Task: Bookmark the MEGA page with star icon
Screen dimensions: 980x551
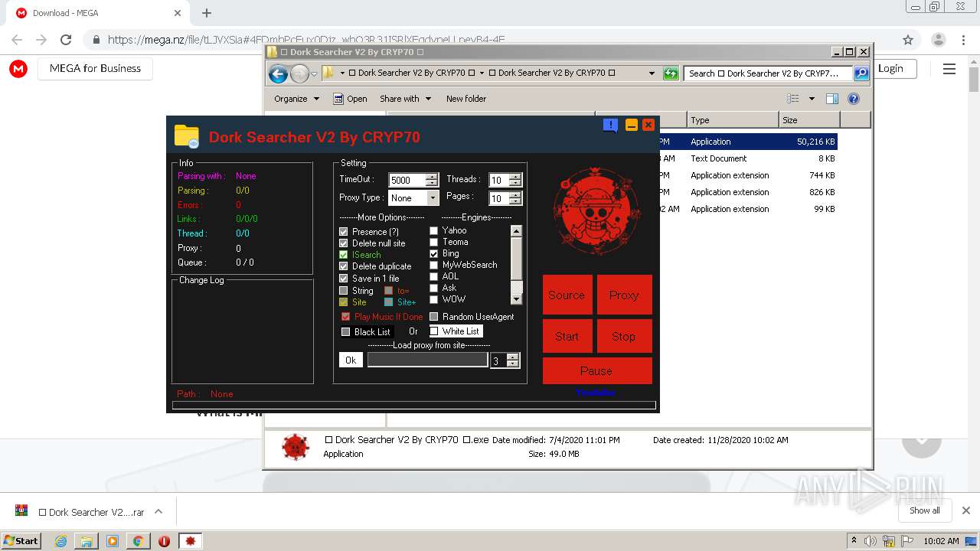Action: [x=908, y=40]
